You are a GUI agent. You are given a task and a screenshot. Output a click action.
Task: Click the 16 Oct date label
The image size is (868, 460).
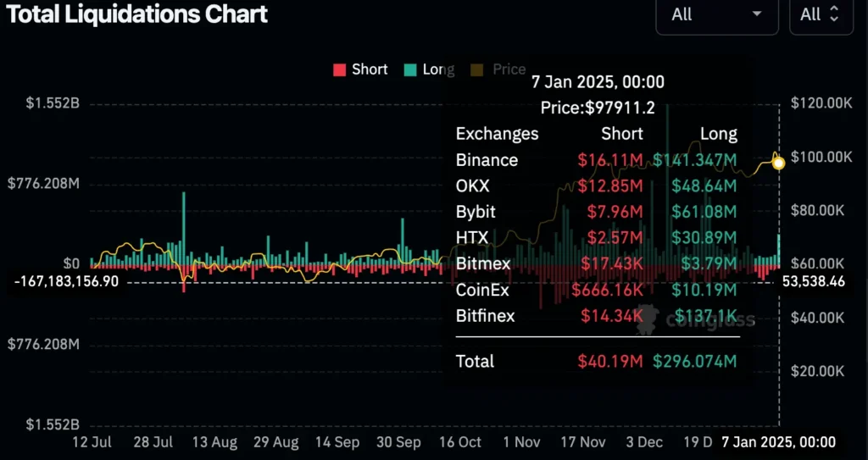(x=459, y=443)
